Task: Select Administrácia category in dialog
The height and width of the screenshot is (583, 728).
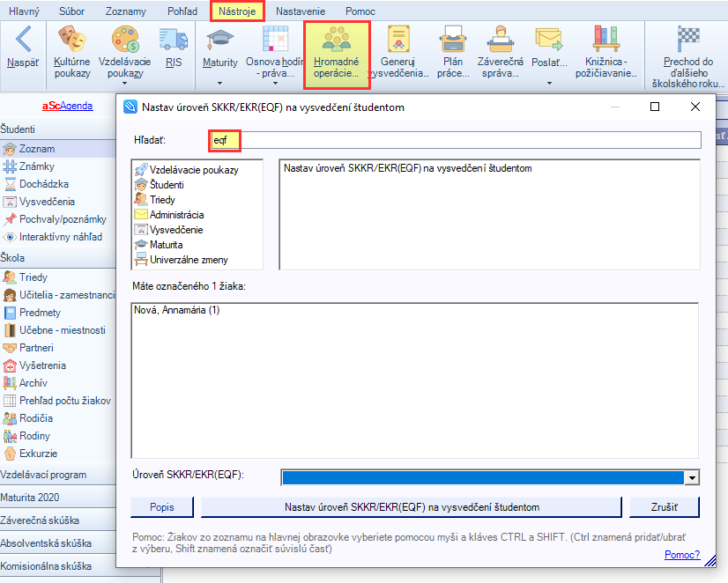Action: click(169, 215)
